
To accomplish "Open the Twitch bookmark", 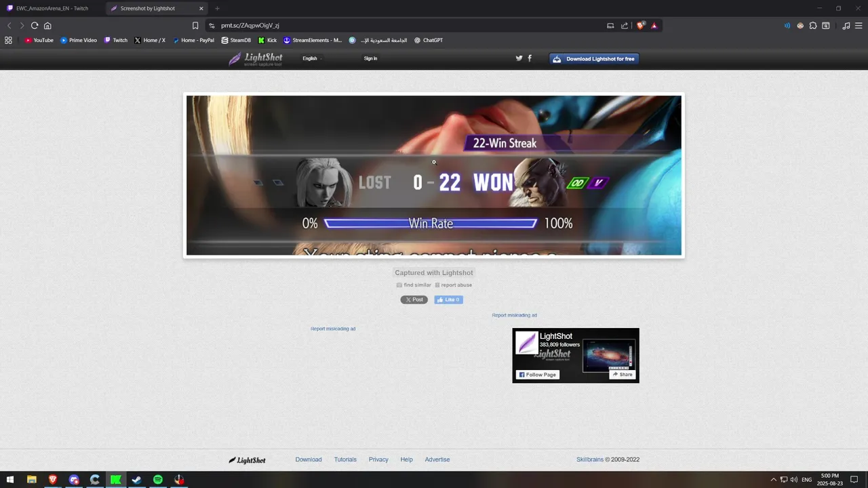I will click(115, 40).
